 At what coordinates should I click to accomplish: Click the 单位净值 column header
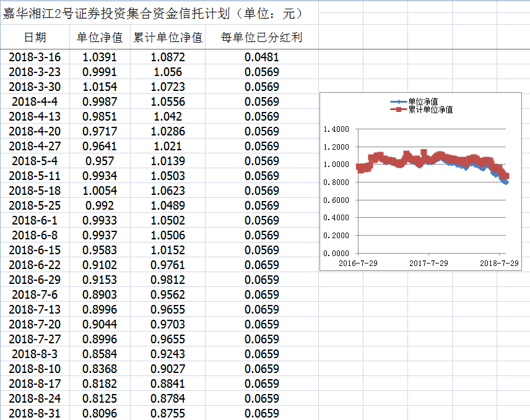click(100, 36)
